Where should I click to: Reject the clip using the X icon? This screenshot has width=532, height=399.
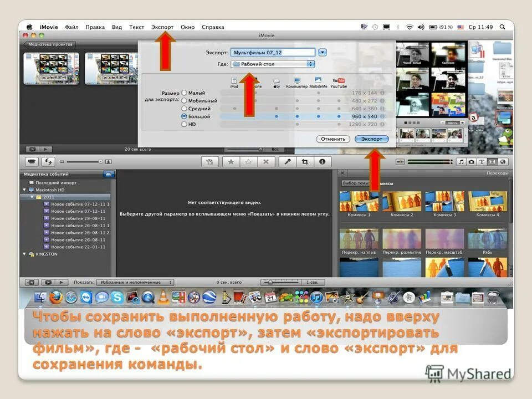click(x=265, y=161)
